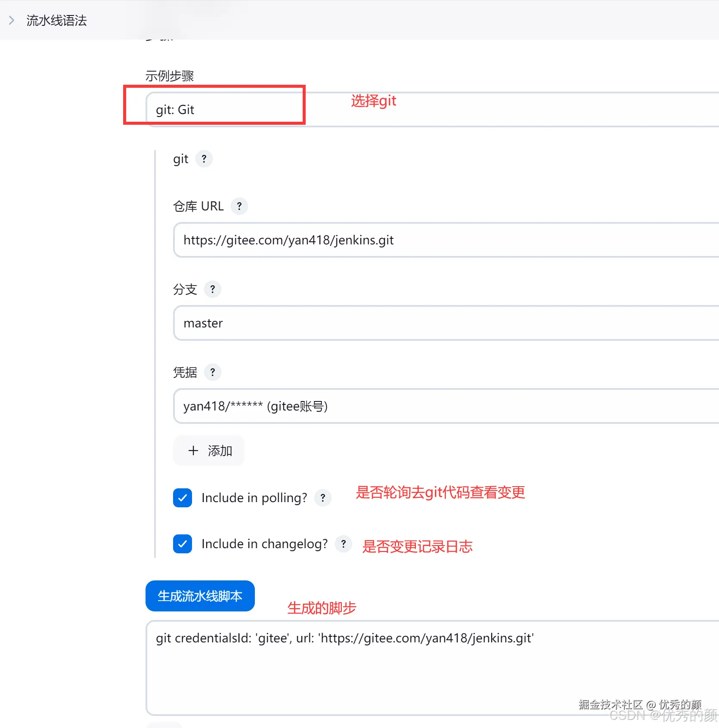The image size is (719, 728).
Task: Open help for Include in polling option
Action: (x=322, y=498)
